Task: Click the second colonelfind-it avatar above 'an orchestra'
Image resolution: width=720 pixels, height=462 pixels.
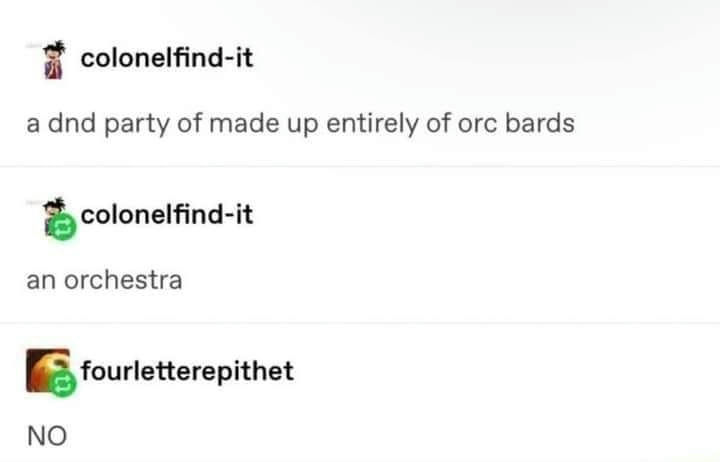Action: pos(54,215)
